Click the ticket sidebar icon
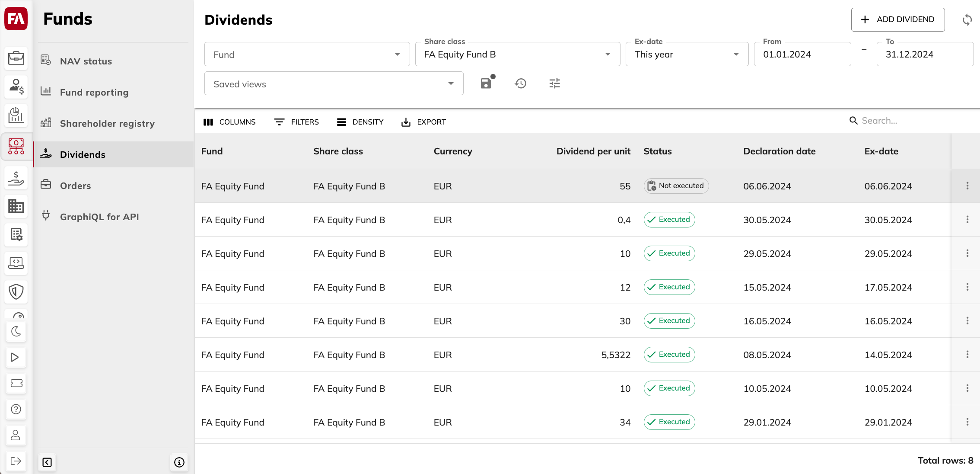Image resolution: width=980 pixels, height=474 pixels. coord(16,383)
